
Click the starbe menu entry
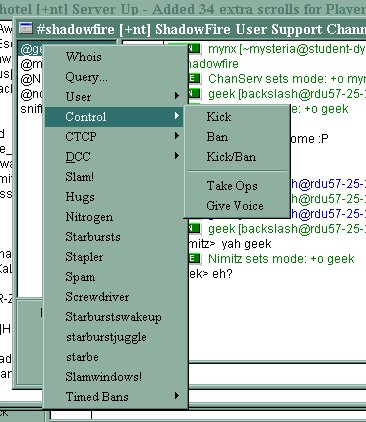(x=113, y=357)
